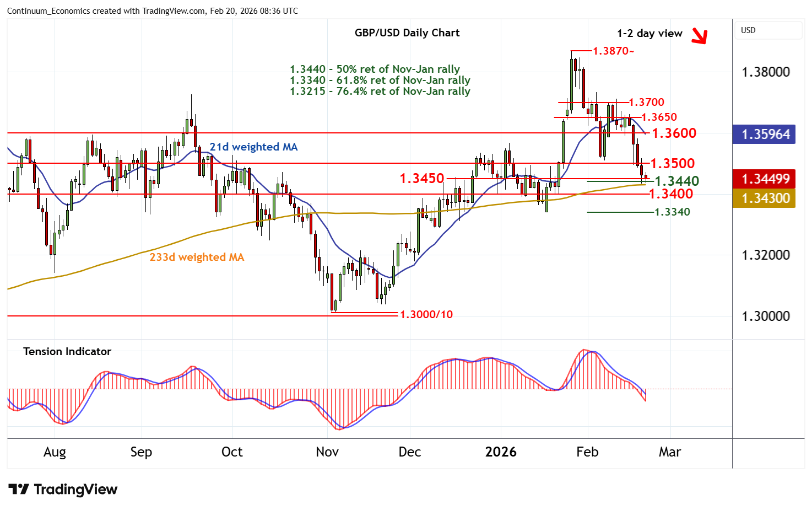
Task: Select the red 1.34499 price tag
Action: coord(764,179)
